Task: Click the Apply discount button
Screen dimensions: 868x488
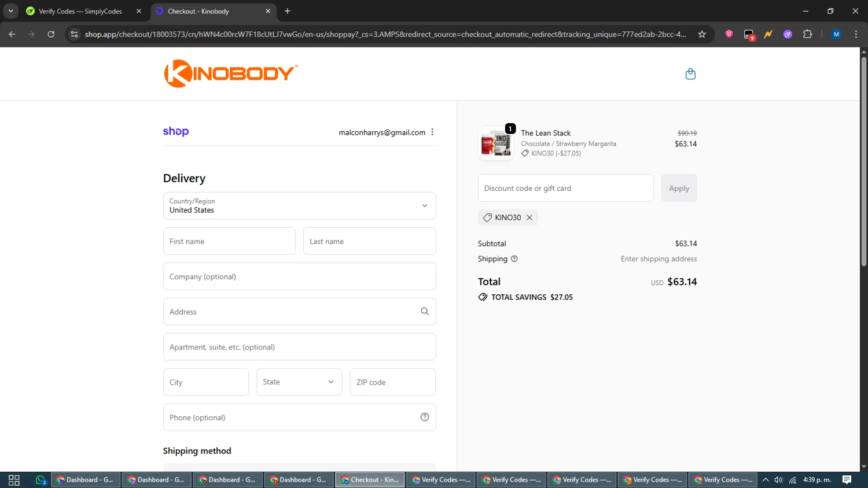Action: coord(679,188)
